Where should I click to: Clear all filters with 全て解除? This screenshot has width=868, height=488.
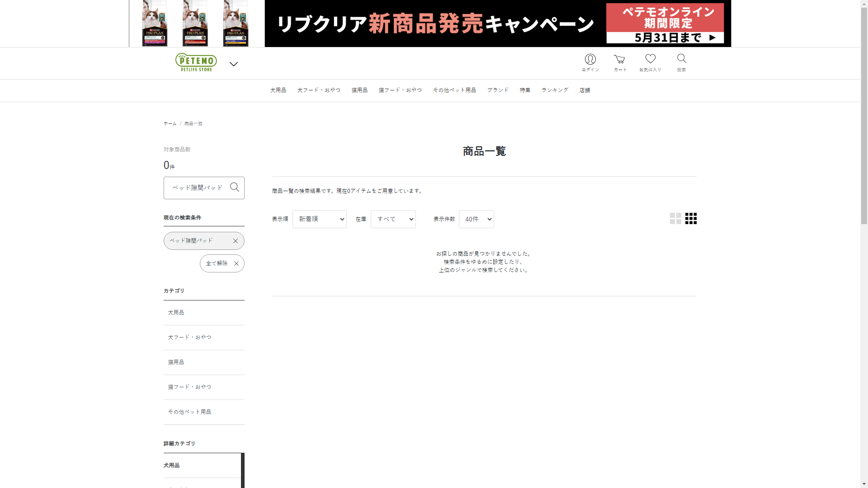[x=222, y=263]
